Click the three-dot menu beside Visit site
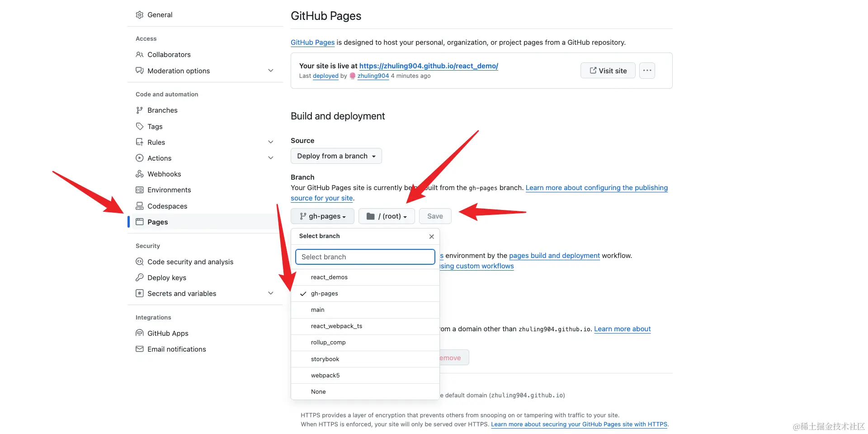Viewport: 868px width, 434px height. (647, 71)
